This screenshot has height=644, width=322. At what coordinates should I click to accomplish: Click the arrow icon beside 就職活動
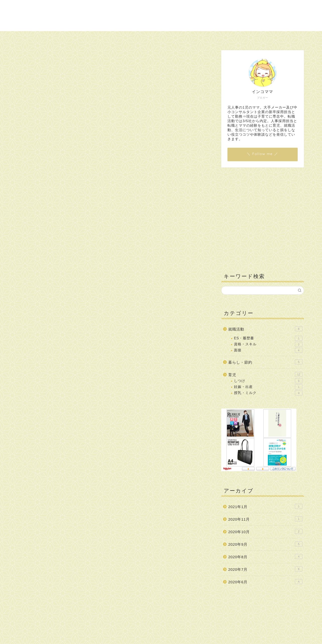coord(225,329)
